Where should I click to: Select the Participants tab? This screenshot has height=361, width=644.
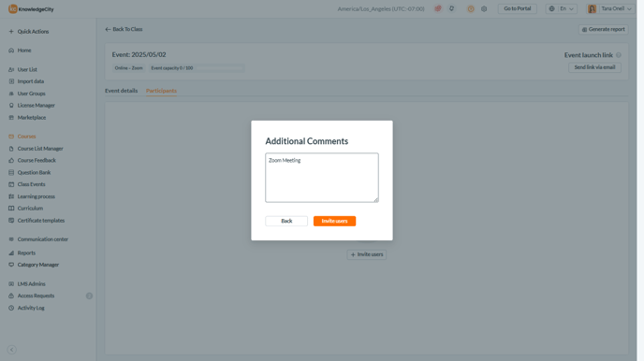point(161,91)
